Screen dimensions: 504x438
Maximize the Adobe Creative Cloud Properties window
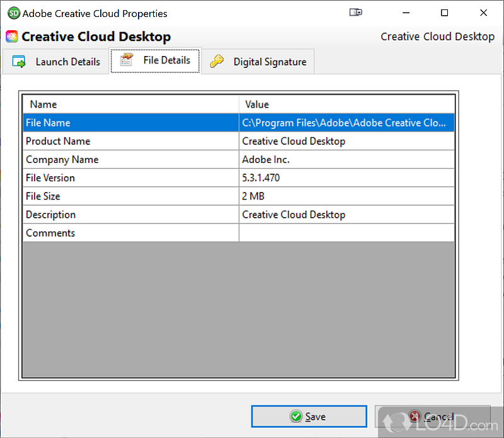click(x=444, y=13)
